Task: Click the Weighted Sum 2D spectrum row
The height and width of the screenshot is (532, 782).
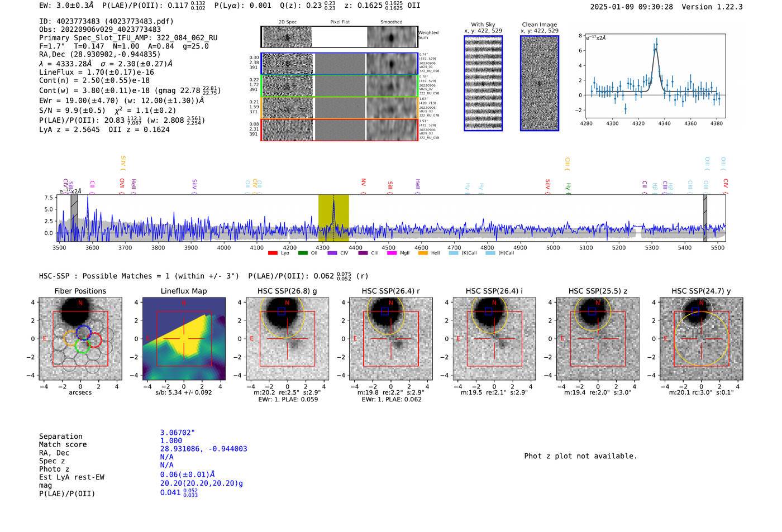Action: 339,37
